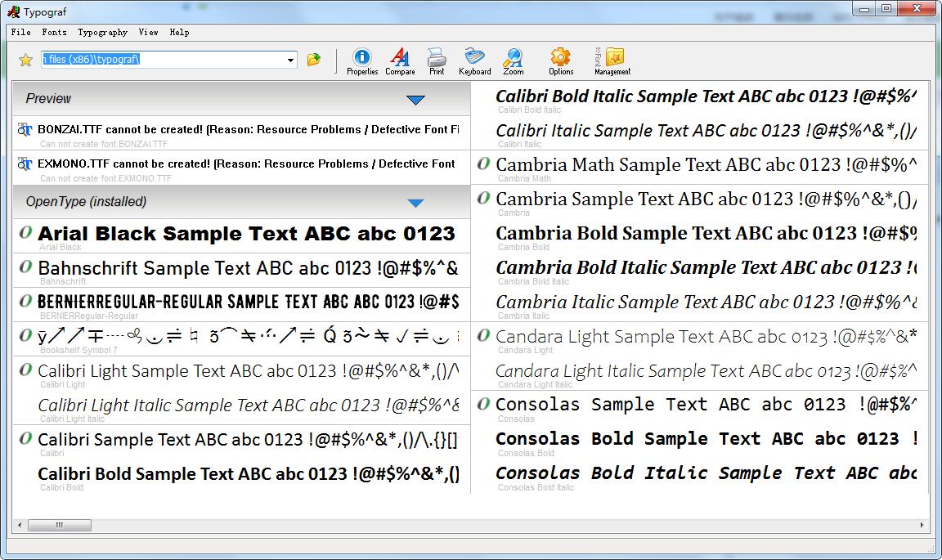Screen dimensions: 942x560
Task: Click the scroll left arrow
Action: tap(20, 525)
